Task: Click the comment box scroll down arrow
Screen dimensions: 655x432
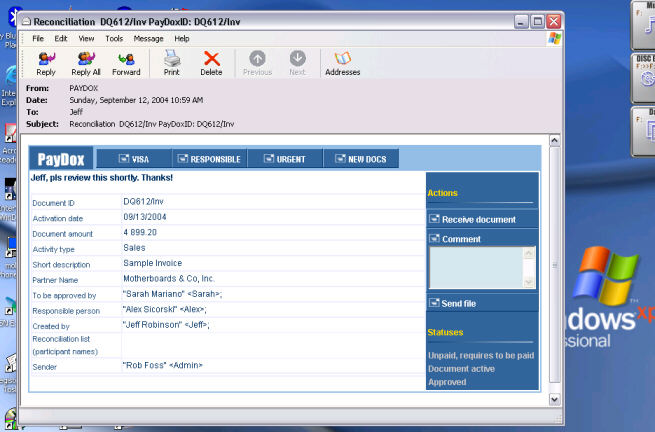Action: 529,282
